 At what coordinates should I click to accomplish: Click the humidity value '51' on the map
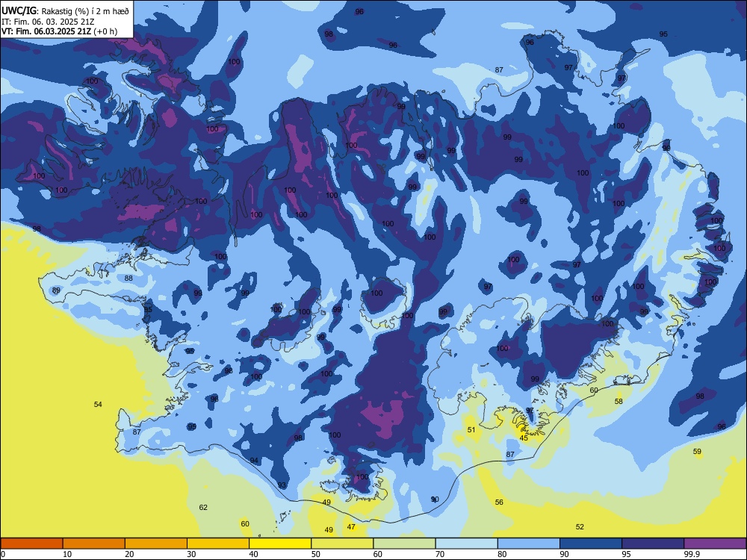click(x=471, y=429)
